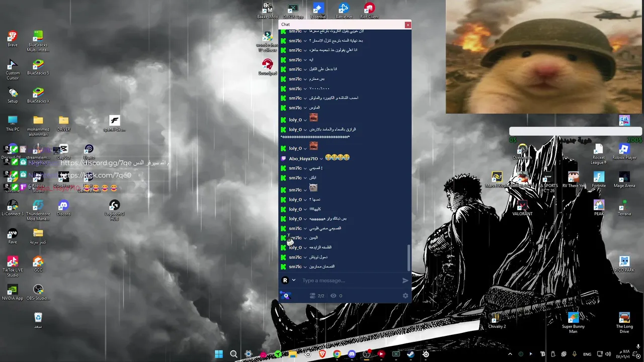The height and width of the screenshot is (362, 644).
Task: Select the xpanel desktop file icon
Action: click(114, 123)
